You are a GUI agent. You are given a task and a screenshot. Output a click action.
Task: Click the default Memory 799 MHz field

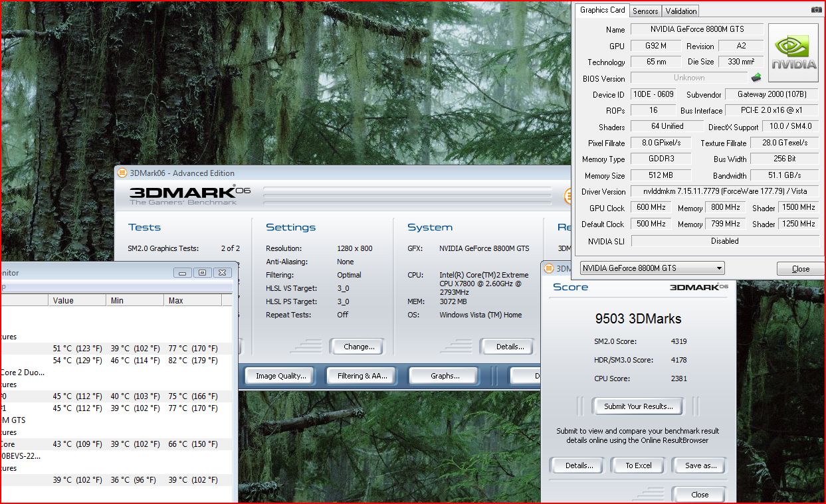725,224
